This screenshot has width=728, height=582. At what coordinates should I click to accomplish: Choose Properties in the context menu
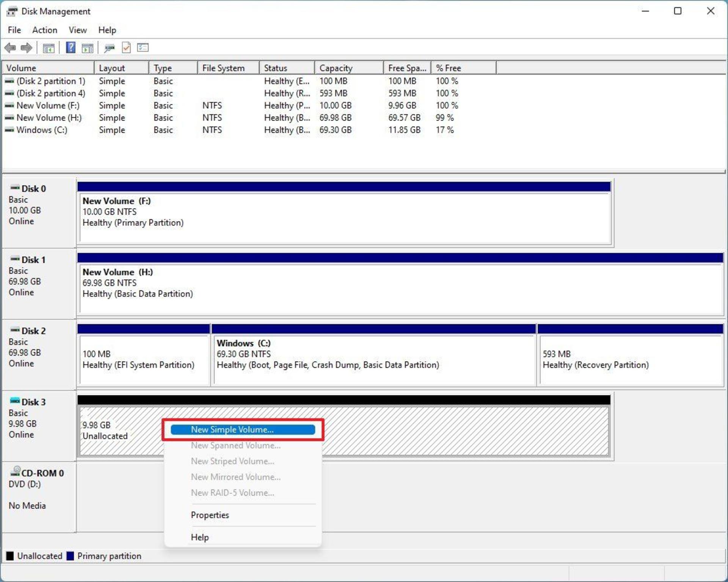pos(210,515)
